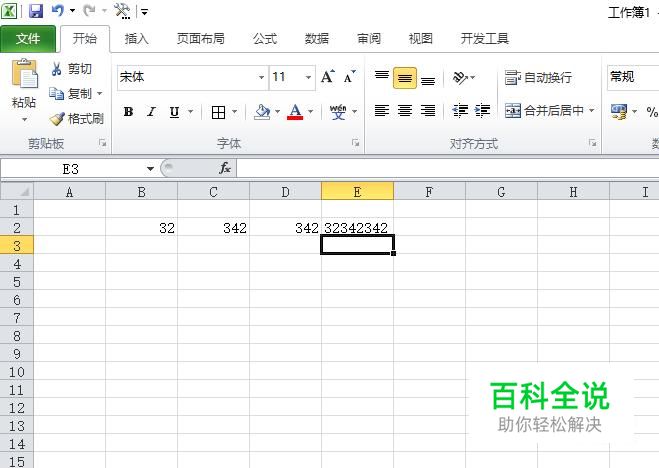
Task: Toggle wrap text (自动换行)
Action: click(538, 78)
